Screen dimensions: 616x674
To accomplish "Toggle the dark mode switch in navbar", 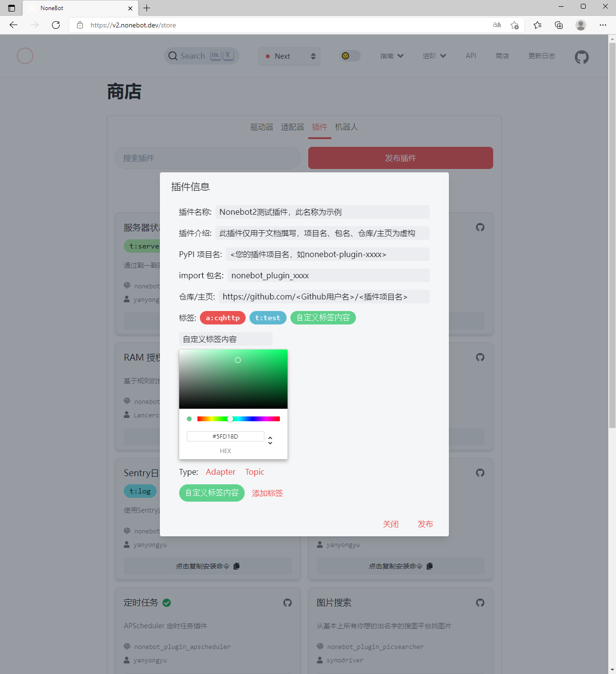I will (349, 56).
